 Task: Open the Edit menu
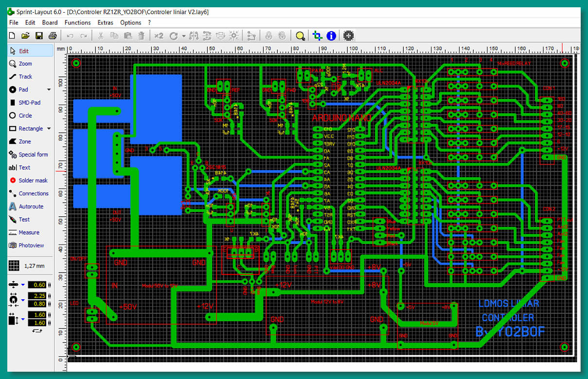pyautogui.click(x=30, y=22)
